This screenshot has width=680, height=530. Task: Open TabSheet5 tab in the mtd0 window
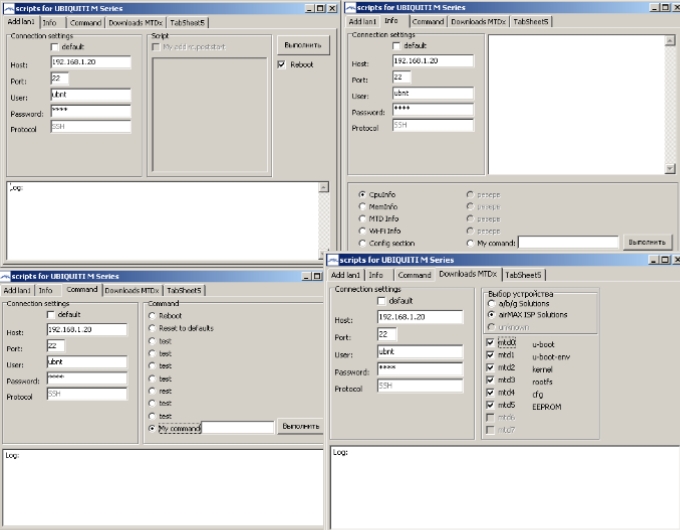[523, 275]
